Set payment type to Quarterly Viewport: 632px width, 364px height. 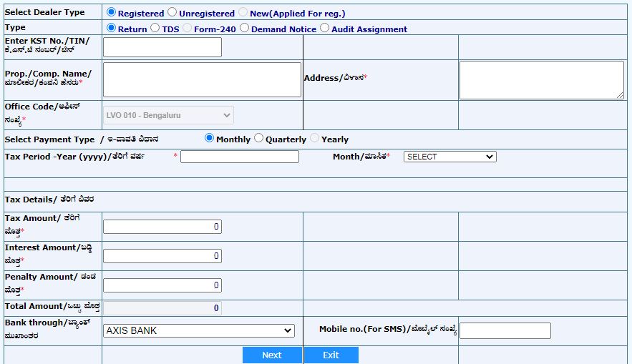(259, 138)
